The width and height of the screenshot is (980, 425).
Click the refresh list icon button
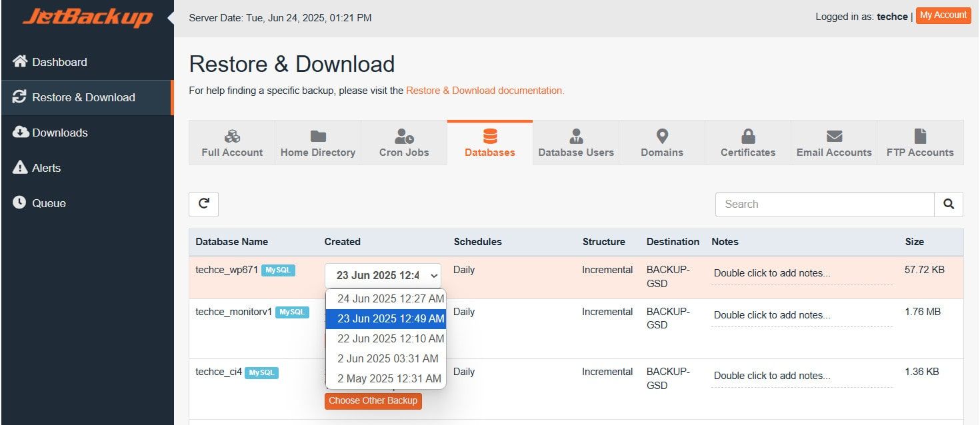203,205
